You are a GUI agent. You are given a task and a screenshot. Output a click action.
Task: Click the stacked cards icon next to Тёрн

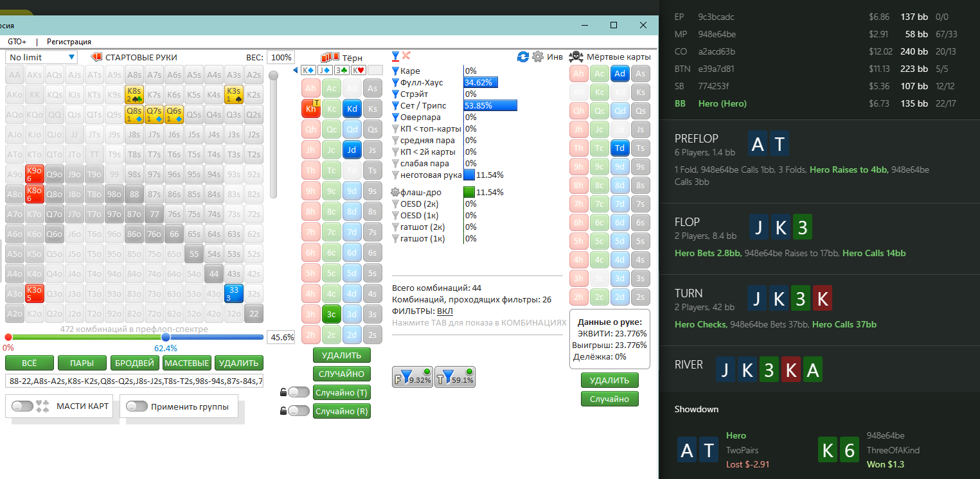(330, 57)
